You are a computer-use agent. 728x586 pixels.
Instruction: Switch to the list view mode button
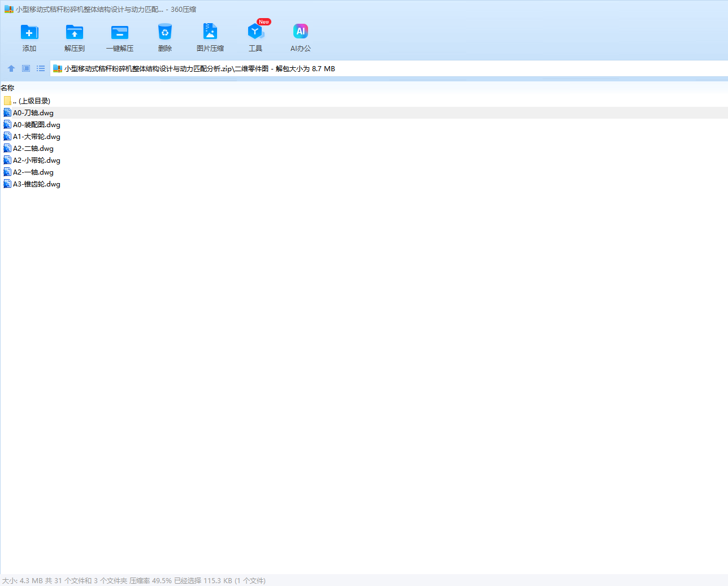[x=41, y=68]
